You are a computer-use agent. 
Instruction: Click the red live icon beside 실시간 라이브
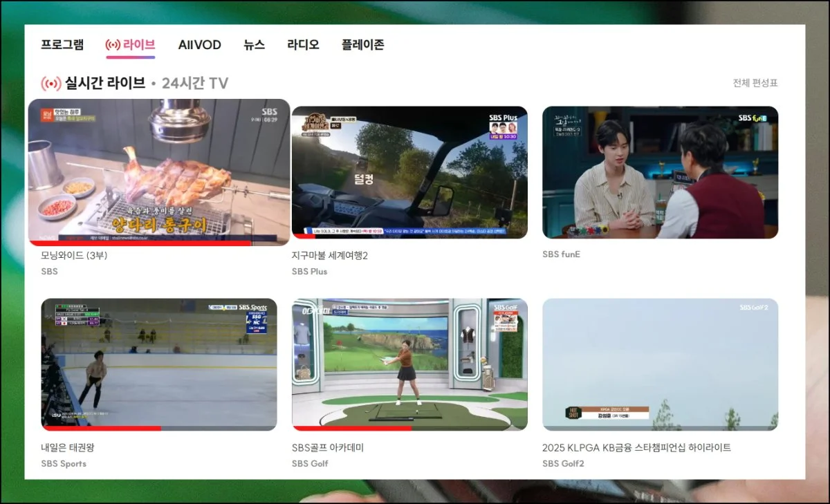tap(50, 82)
